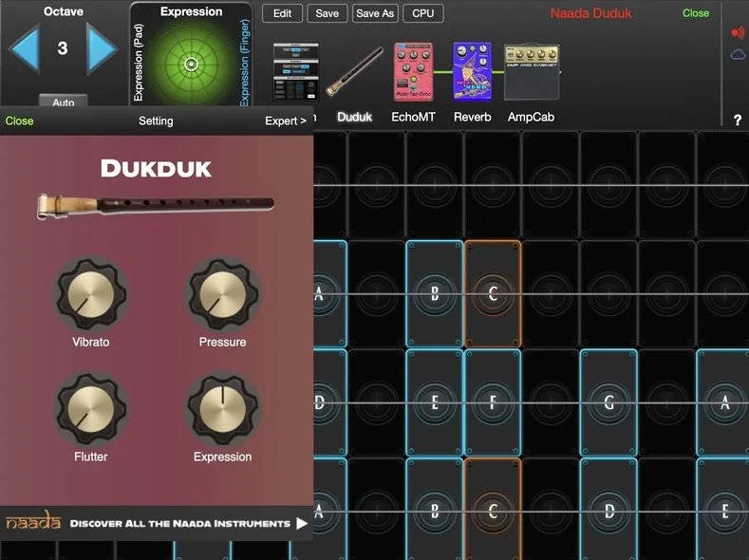Click the Edit button
The height and width of the screenshot is (560, 749).
coord(282,13)
